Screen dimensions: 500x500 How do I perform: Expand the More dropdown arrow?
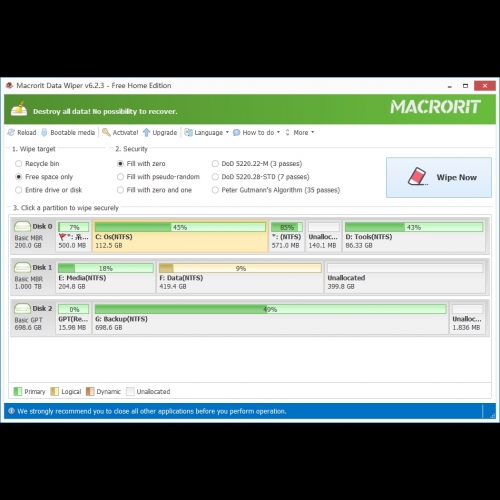coord(313,132)
